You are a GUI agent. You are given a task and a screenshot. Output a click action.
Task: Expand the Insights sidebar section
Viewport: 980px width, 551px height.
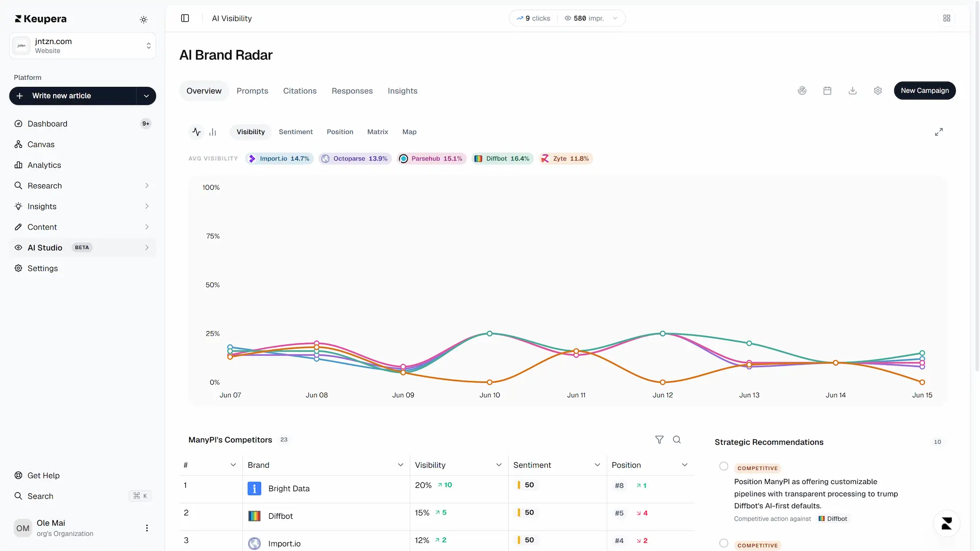coord(147,207)
